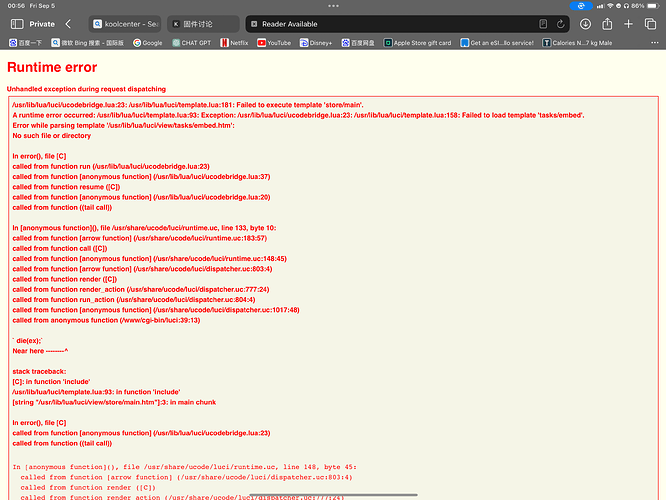Tap the Reader view icon in address bar
This screenshot has height=500, width=666.
tap(254, 23)
